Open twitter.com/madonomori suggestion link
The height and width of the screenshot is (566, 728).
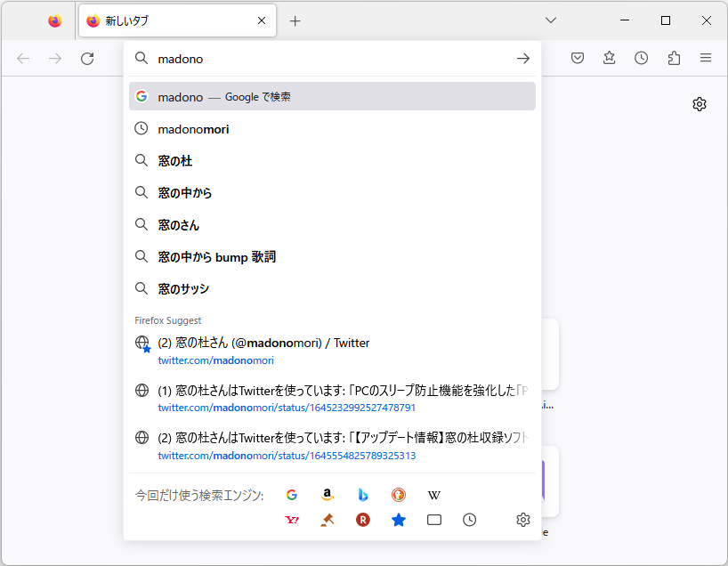point(215,360)
